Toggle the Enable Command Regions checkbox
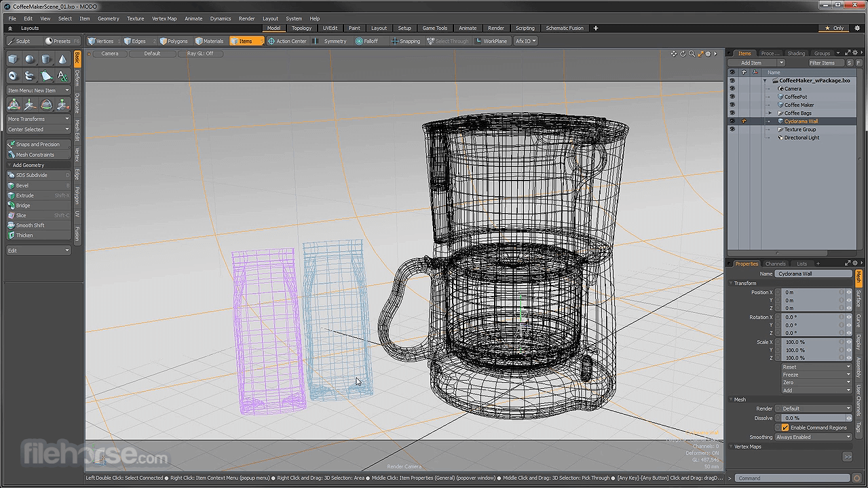868x488 pixels. click(x=785, y=428)
